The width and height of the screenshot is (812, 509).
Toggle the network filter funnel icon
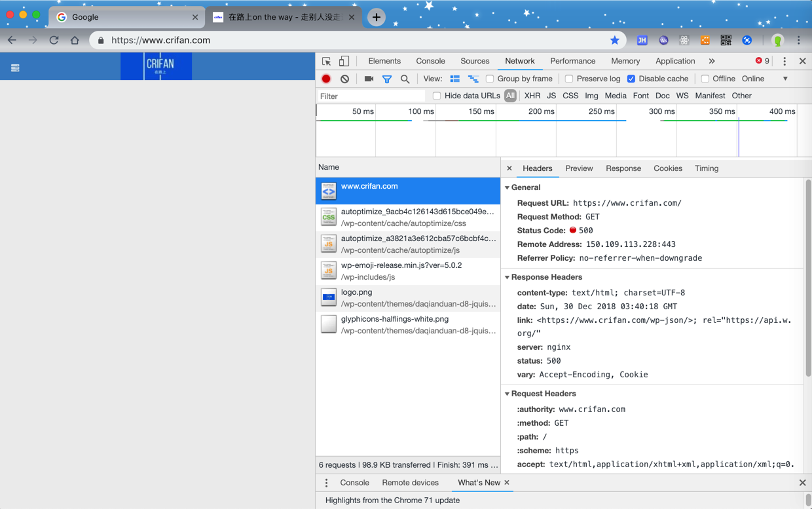tap(387, 79)
